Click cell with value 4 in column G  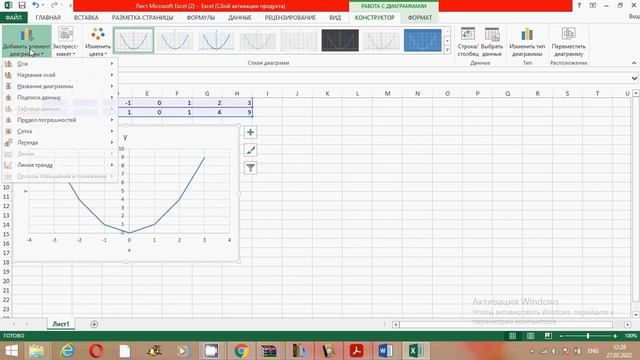coord(207,112)
